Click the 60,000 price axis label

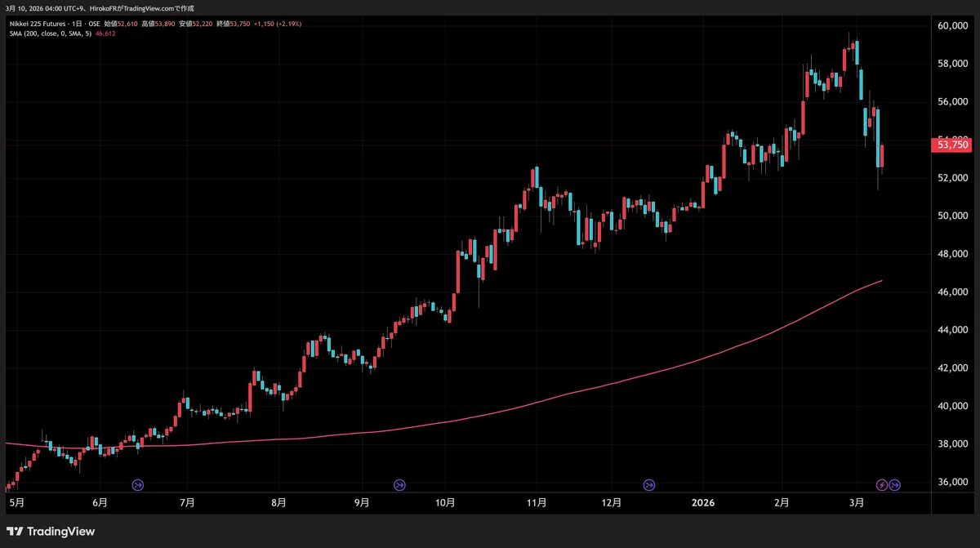click(952, 26)
